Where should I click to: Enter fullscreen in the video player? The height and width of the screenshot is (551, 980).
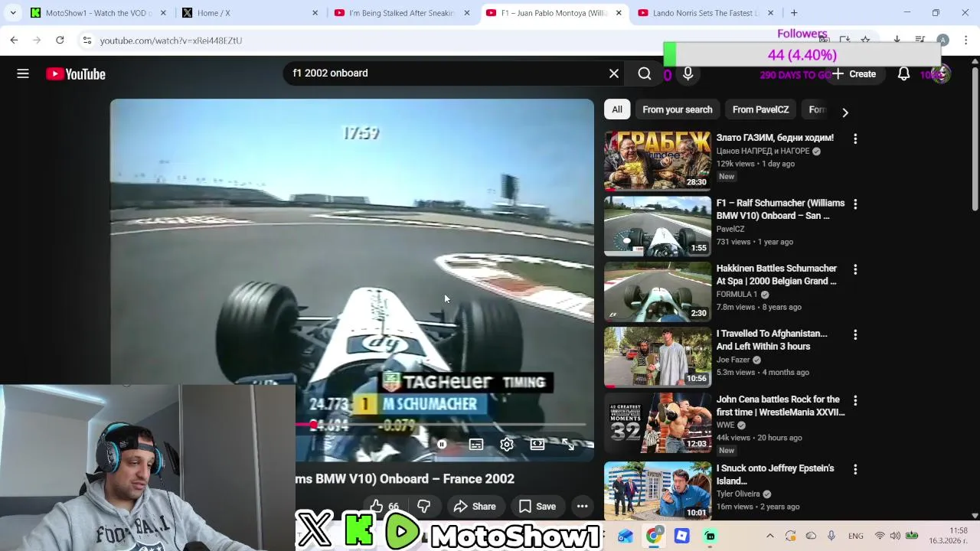tap(568, 445)
